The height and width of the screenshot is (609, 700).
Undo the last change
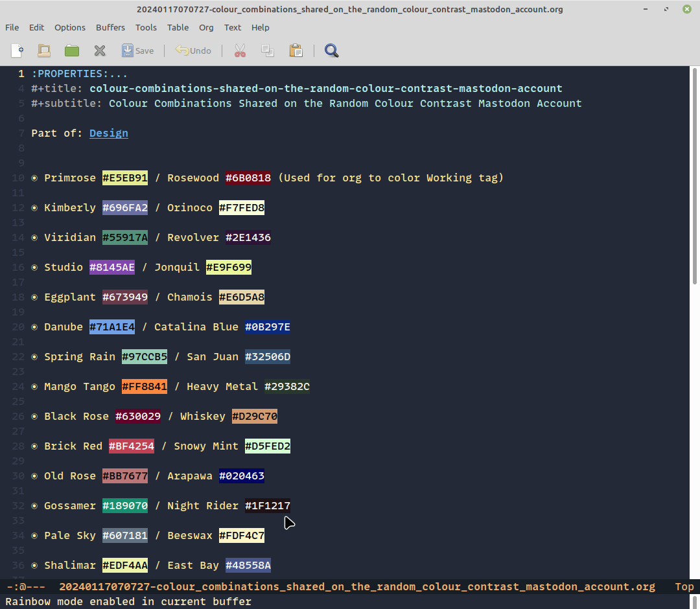(x=193, y=51)
